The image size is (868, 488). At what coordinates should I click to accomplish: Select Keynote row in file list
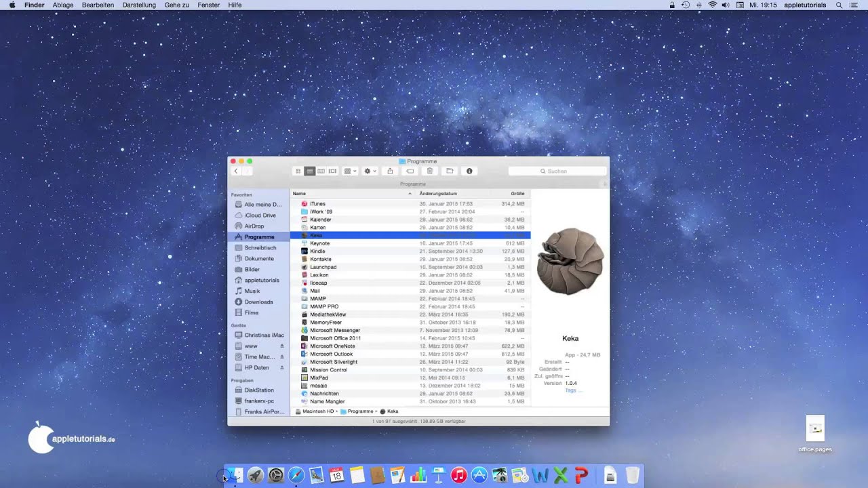coord(410,243)
